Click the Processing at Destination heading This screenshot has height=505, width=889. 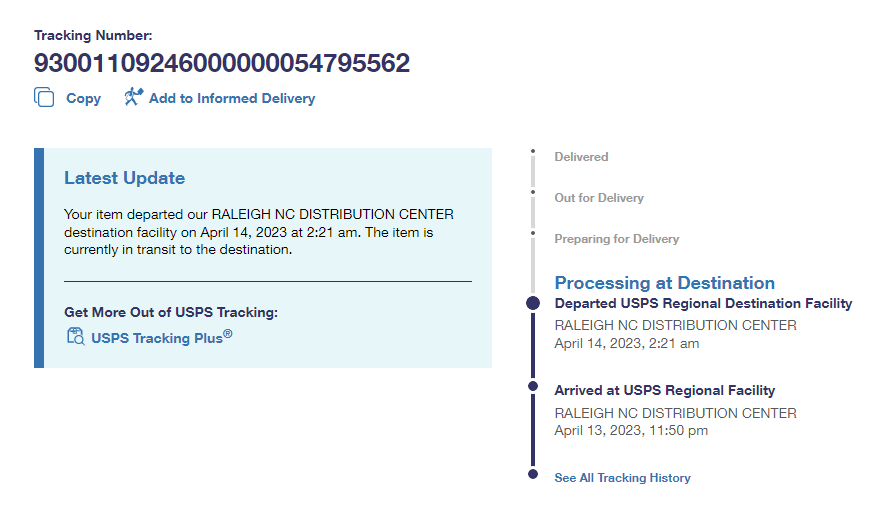pyautogui.click(x=664, y=283)
